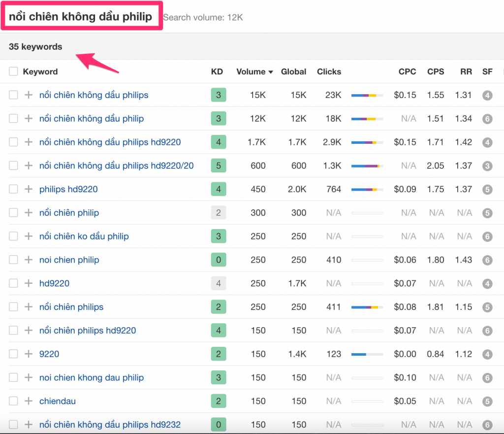Viewport: 504px width, 434px height.
Task: Click 'Search volume: 12K' label
Action: click(x=203, y=17)
